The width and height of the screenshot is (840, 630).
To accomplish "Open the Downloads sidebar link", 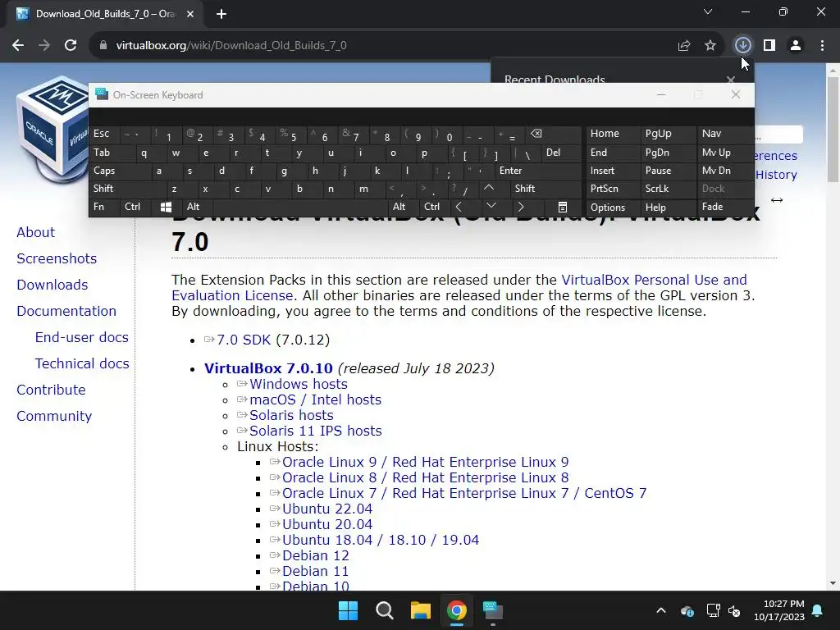I will coord(52,285).
